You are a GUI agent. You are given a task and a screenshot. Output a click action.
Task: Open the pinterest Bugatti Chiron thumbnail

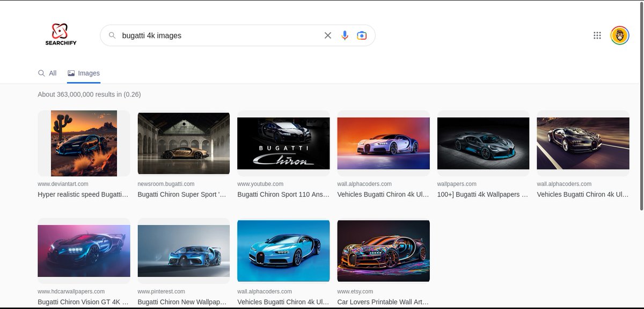pos(184,251)
